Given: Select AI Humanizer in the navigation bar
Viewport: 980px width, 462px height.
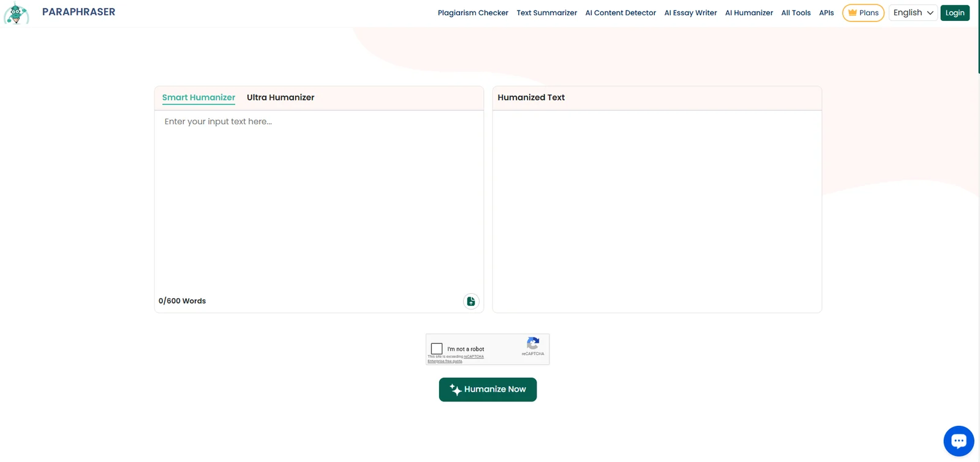Looking at the screenshot, I should (748, 13).
